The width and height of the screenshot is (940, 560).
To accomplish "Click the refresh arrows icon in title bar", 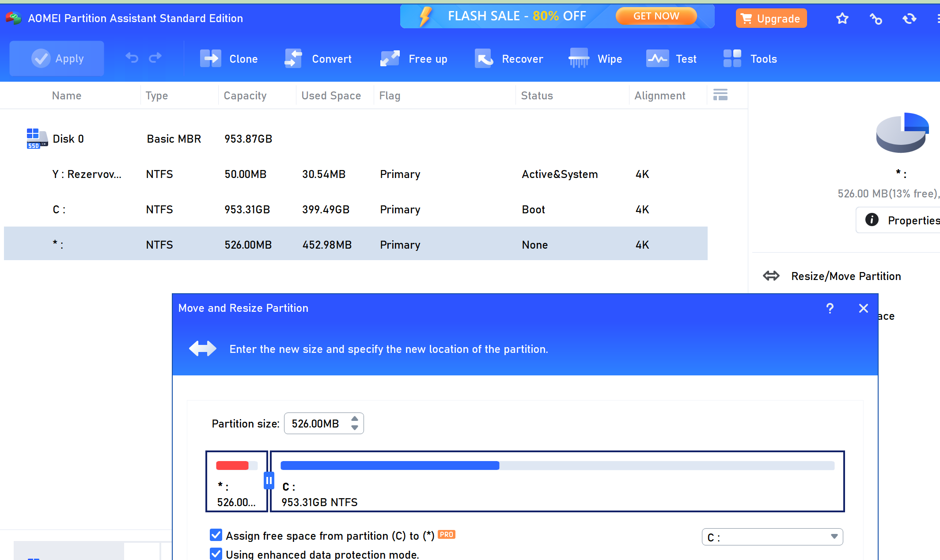I will [x=909, y=19].
